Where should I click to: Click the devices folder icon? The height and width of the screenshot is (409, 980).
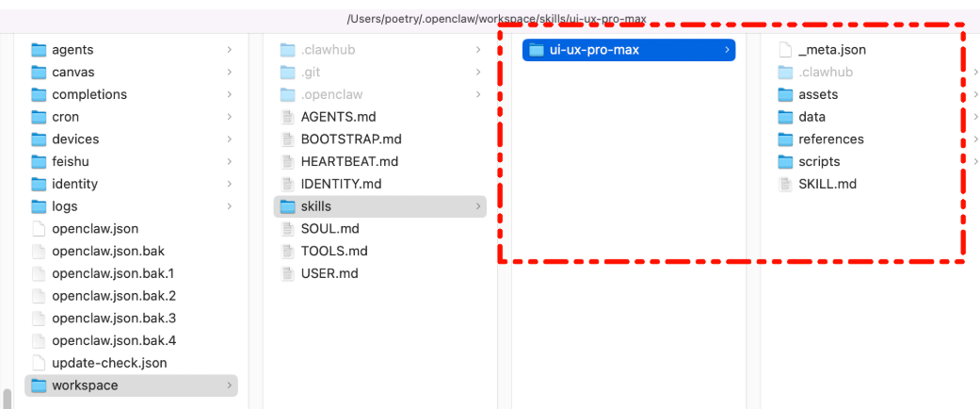pos(39,139)
